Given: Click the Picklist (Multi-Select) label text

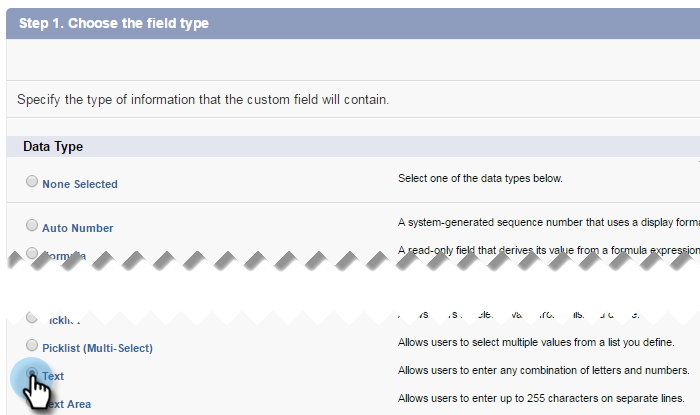Looking at the screenshot, I should [x=97, y=348].
